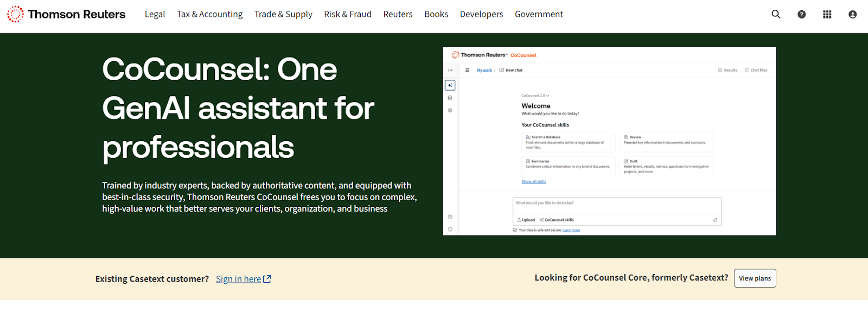The width and height of the screenshot is (868, 312).
Task: Click the New chat bubble icon in preview
Action: pos(502,70)
